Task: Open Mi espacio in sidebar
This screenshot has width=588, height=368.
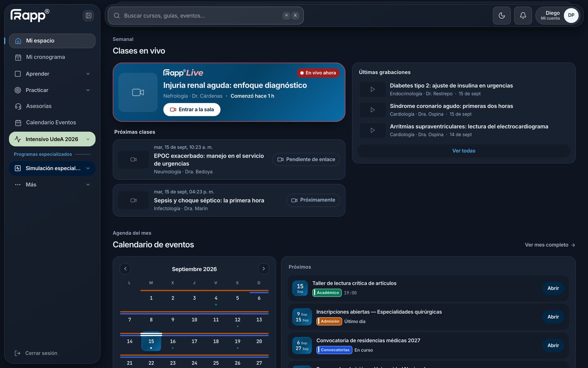Action: coord(52,41)
